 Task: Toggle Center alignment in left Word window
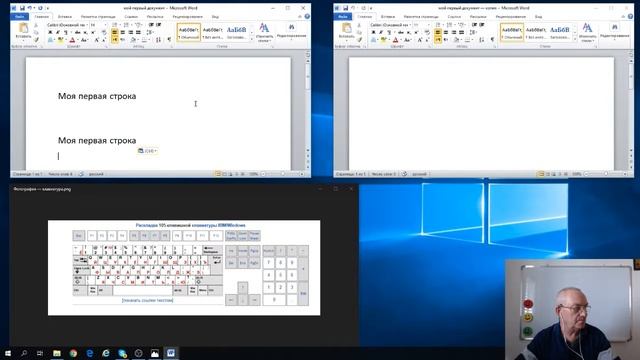122,32
